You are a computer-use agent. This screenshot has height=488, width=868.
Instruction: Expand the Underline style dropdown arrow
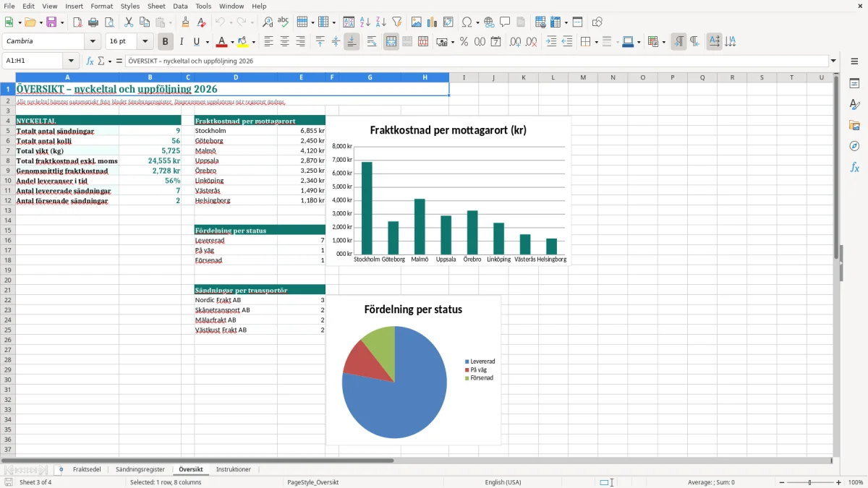point(207,42)
